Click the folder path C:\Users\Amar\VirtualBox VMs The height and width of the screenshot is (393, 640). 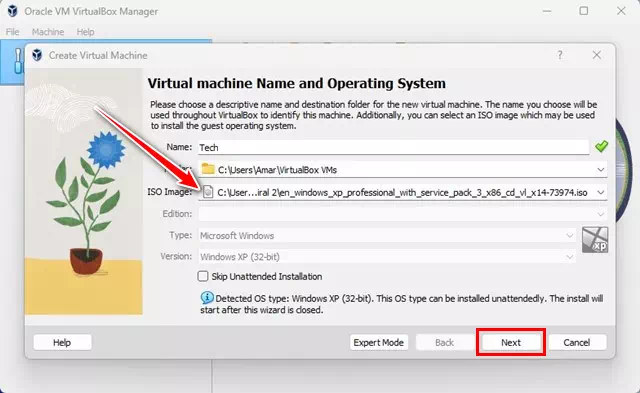[x=277, y=170]
